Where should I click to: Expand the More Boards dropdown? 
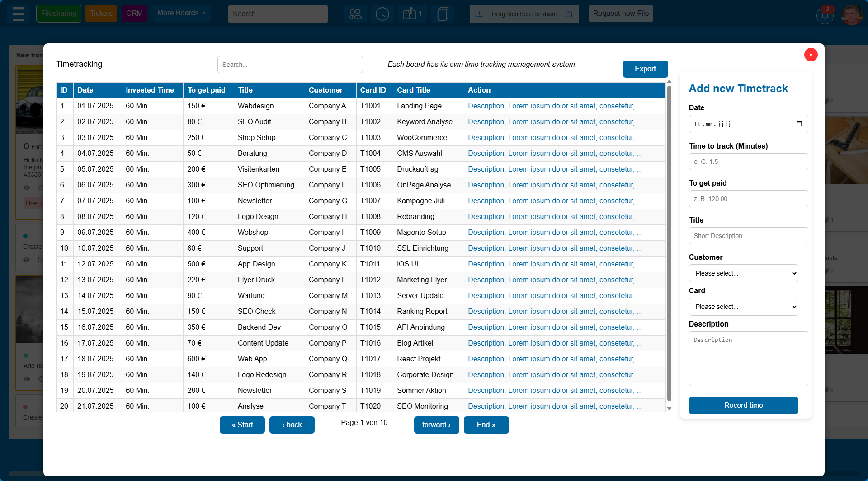pyautogui.click(x=181, y=13)
